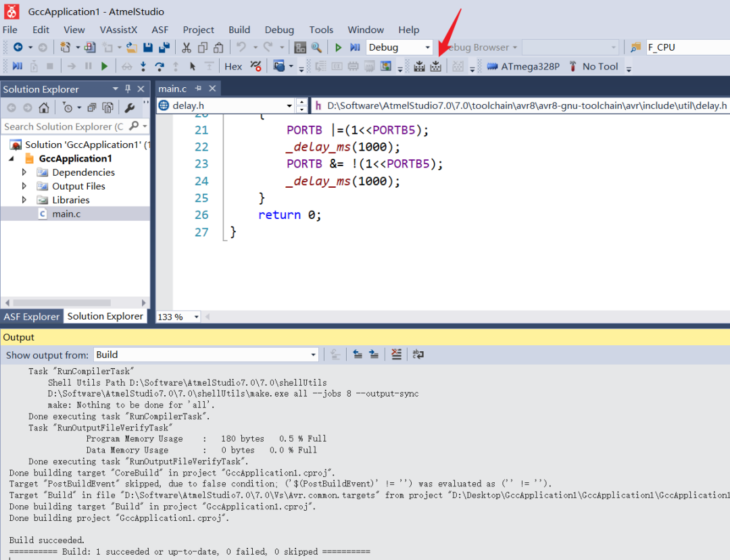Click the Paste icon in the toolbar
The height and width of the screenshot is (560, 730).
pyautogui.click(x=218, y=47)
